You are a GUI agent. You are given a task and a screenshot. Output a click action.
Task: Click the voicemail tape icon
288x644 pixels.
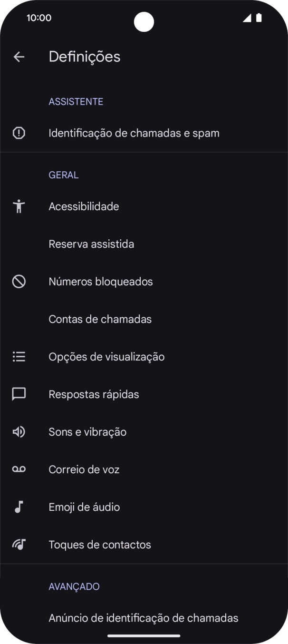click(19, 469)
